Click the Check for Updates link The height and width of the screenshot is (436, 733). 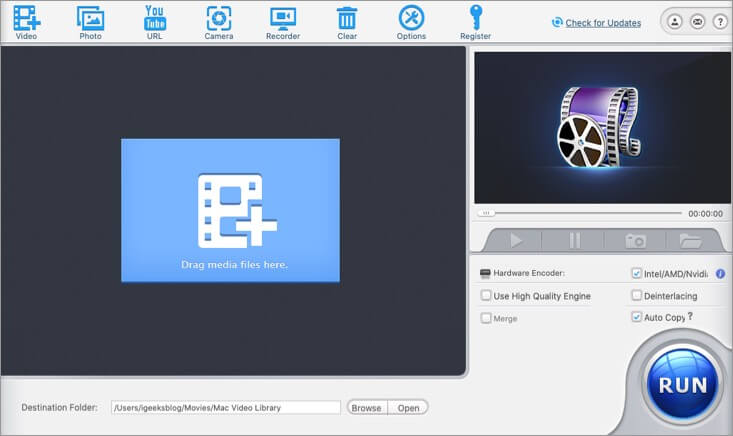603,22
